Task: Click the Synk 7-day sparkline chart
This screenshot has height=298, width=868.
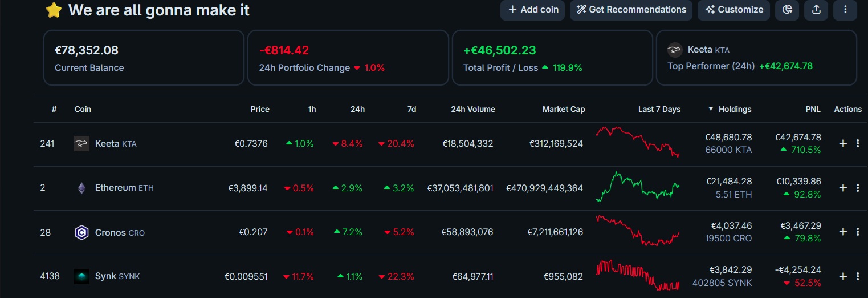Action: (x=638, y=275)
